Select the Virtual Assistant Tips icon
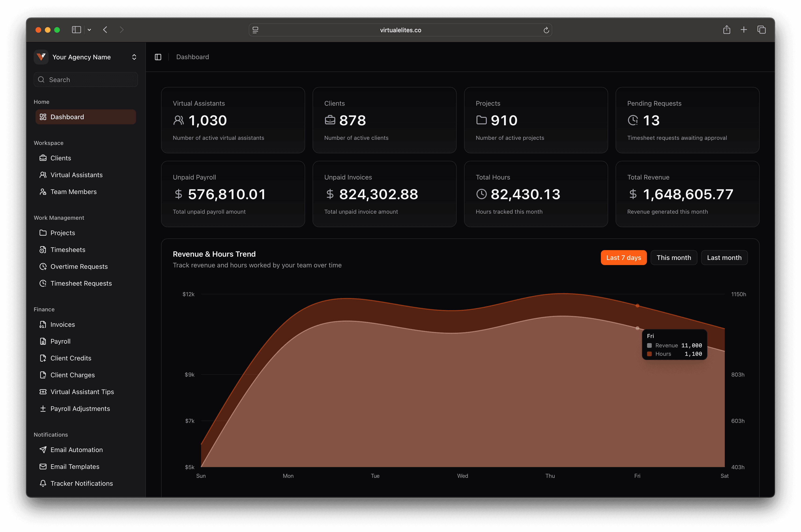 (43, 392)
